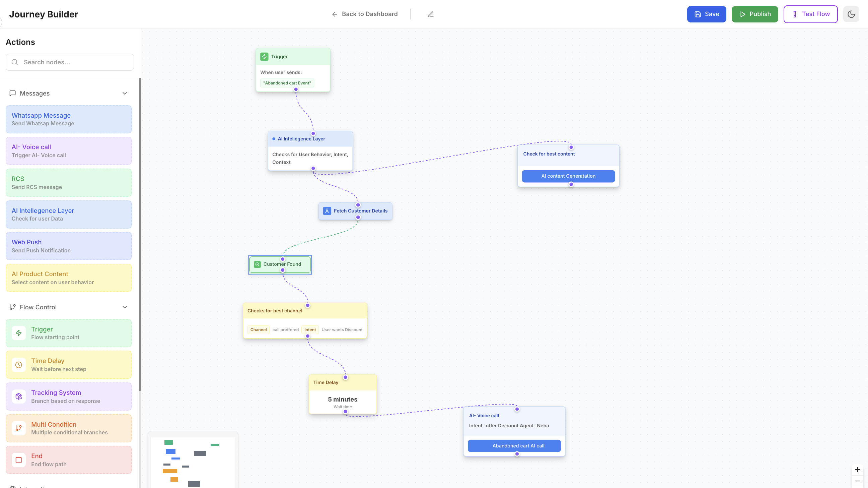Click the Publish button
868x488 pixels.
click(x=754, y=14)
